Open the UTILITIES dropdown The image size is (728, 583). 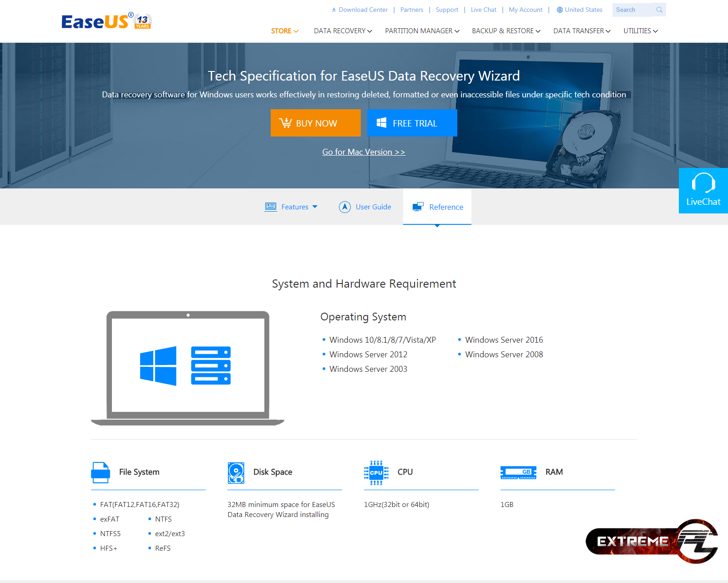click(x=641, y=31)
